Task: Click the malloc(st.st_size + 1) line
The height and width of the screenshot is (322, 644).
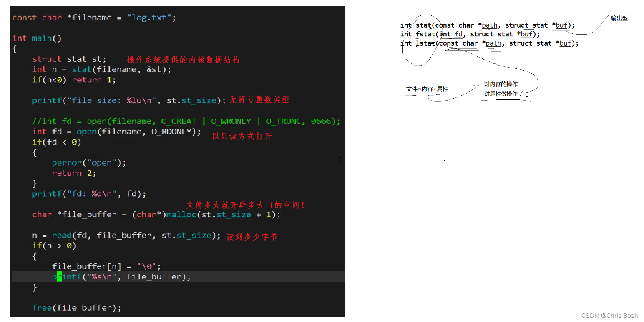Action: (156, 215)
